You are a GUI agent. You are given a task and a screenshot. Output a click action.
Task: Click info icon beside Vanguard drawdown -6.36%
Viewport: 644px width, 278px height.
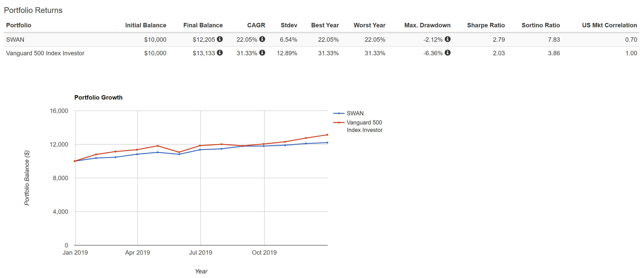(x=447, y=53)
